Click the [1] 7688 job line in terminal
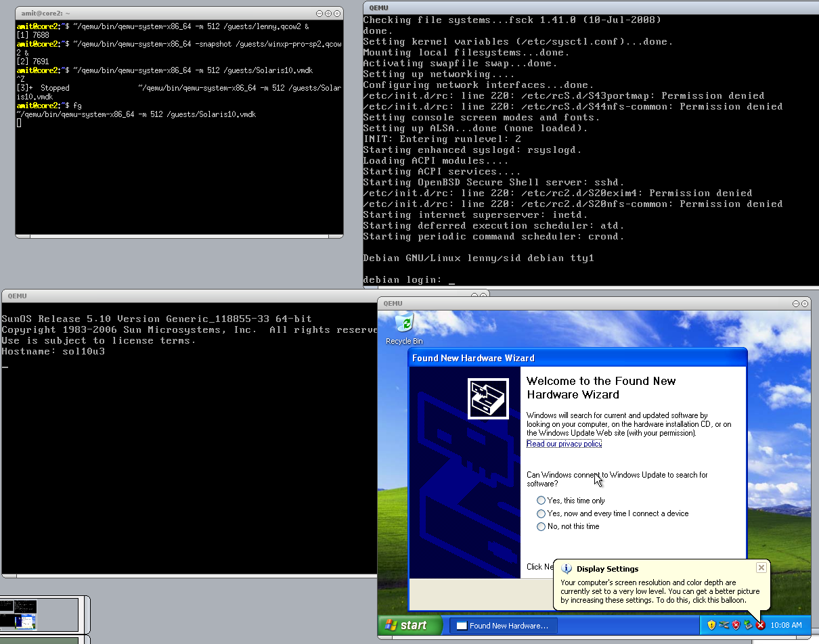This screenshot has height=644, width=819. [x=33, y=35]
